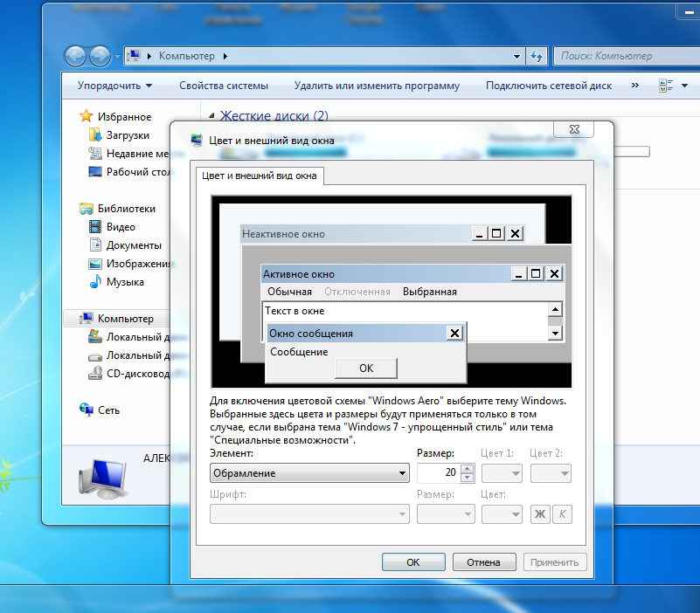This screenshot has height=613, width=700.
Task: Open the view options dropdown arrow
Action: 684,86
